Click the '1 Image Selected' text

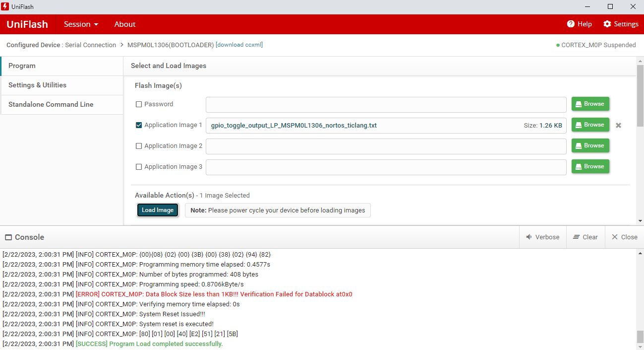click(x=225, y=196)
